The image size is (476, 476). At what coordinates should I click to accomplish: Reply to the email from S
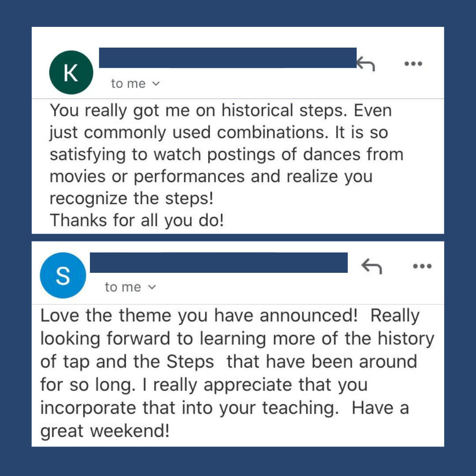point(371,266)
